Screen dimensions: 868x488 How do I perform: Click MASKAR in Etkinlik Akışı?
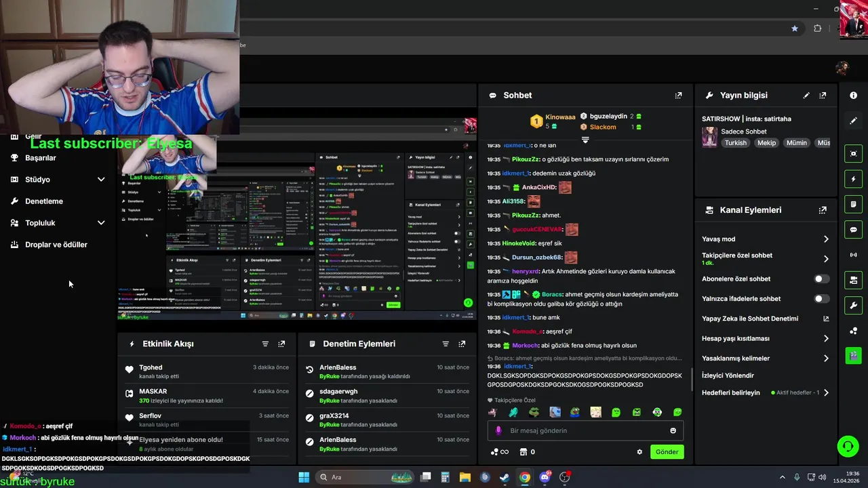tap(153, 391)
